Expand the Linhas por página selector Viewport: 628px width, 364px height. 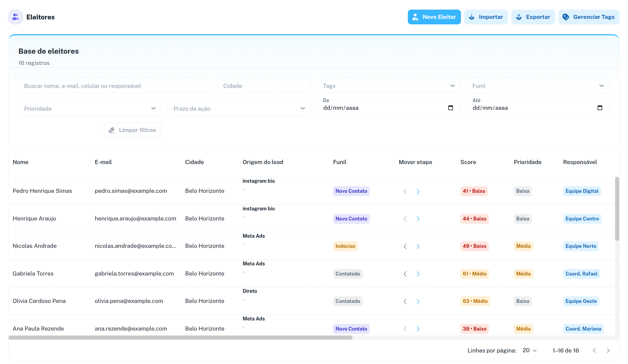point(528,350)
